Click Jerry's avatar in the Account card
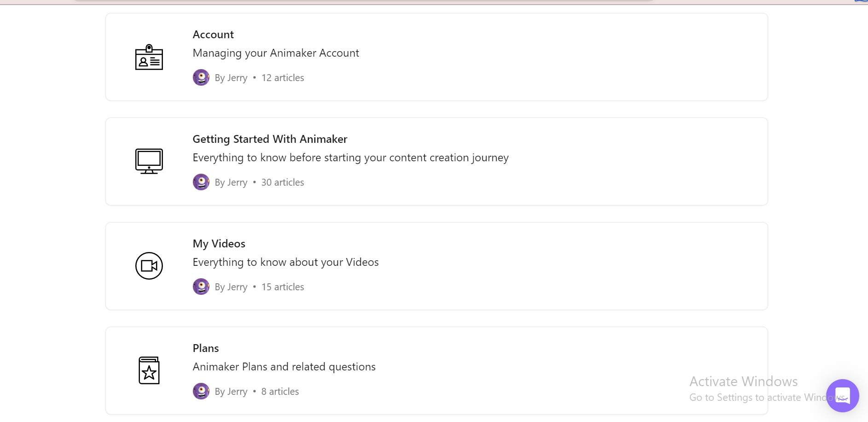Viewport: 868px width, 422px height. coord(201,77)
